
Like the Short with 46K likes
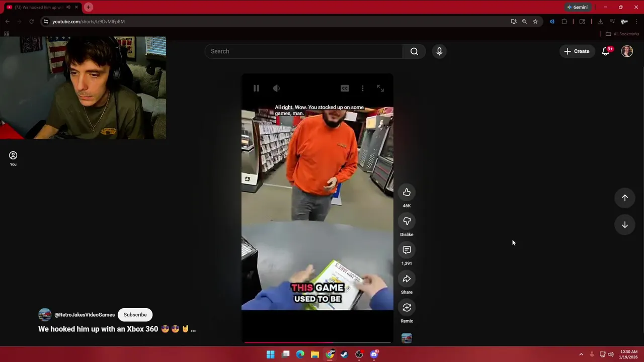[407, 192]
